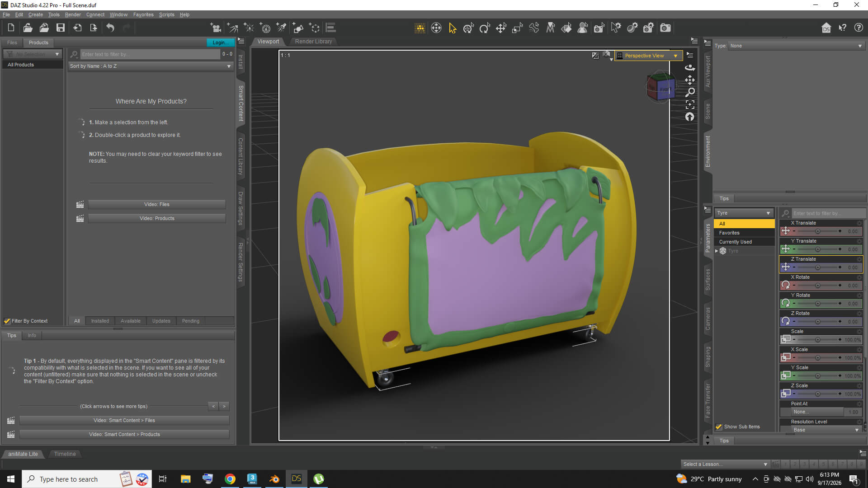Open the Scripts menu
The height and width of the screenshot is (488, 868).
pos(166,14)
